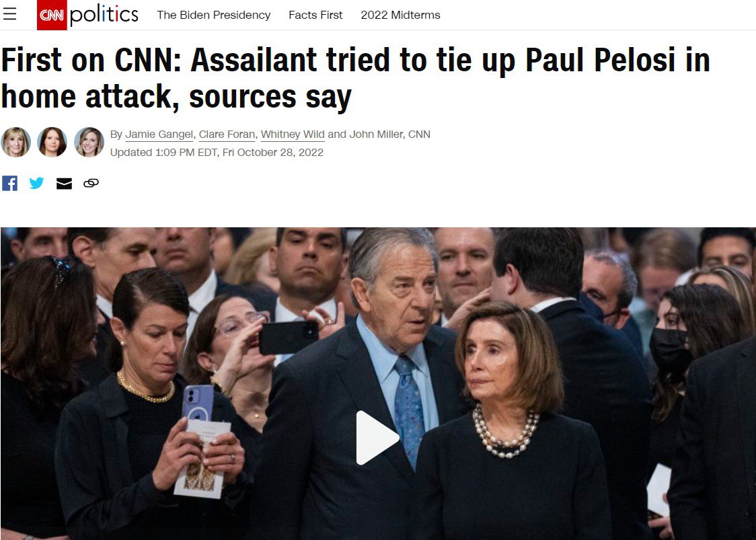Click the article headline about Paul Pelosi
The image size is (756, 540).
[355, 78]
